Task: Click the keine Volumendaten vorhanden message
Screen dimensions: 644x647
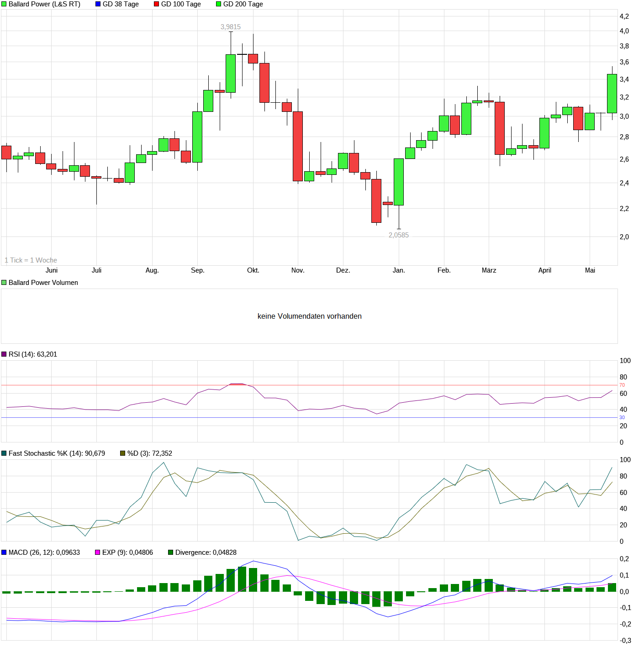Action: [310, 316]
